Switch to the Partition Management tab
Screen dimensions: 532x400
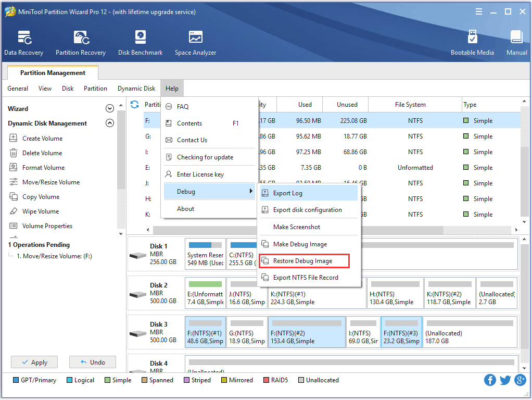[x=53, y=73]
